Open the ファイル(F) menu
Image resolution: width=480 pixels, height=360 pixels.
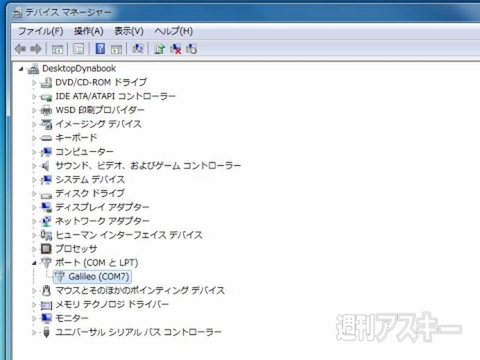(41, 31)
